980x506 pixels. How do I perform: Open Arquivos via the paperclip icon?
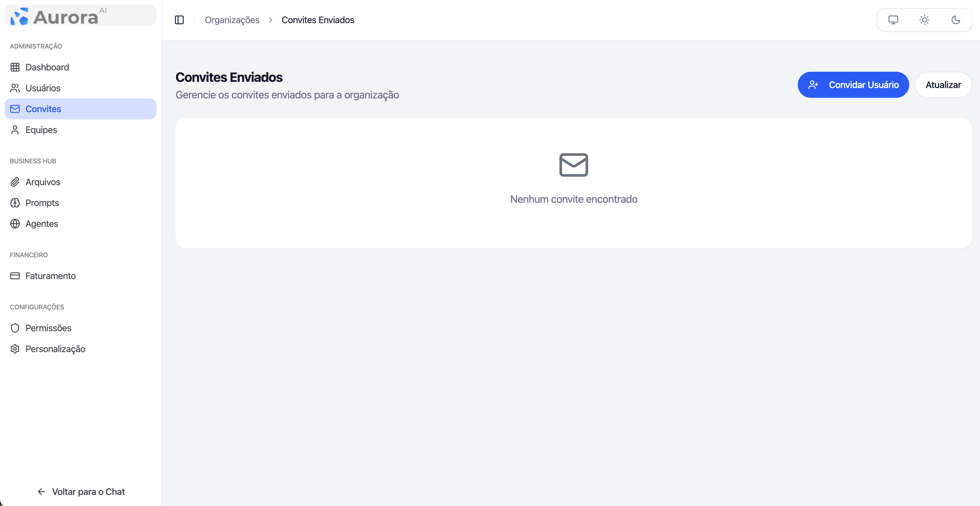pos(15,182)
